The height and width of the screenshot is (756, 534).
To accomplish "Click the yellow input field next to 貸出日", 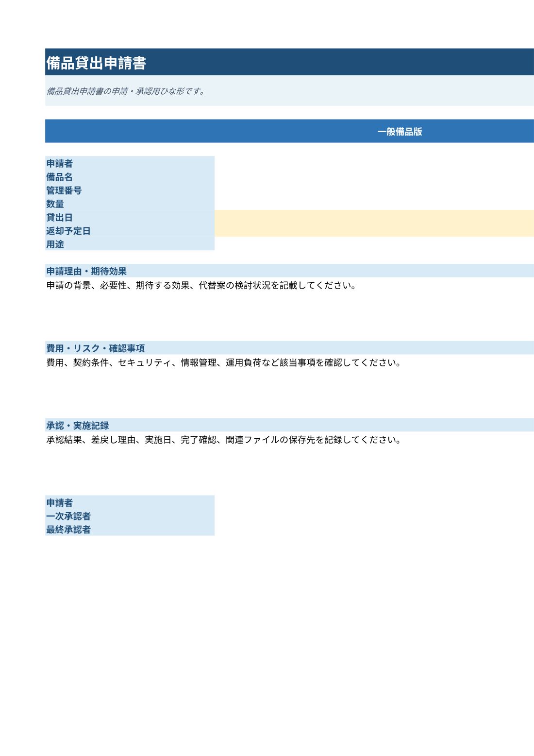I will [374, 217].
